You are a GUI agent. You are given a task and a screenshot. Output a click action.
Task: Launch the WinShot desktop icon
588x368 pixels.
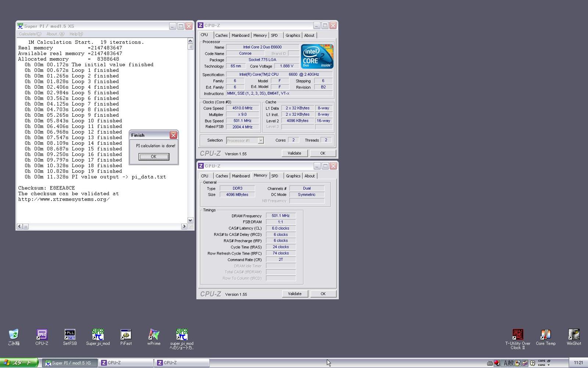(574, 337)
